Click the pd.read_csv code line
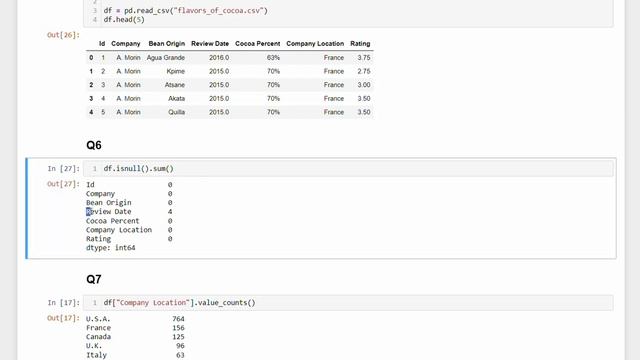 click(186, 11)
